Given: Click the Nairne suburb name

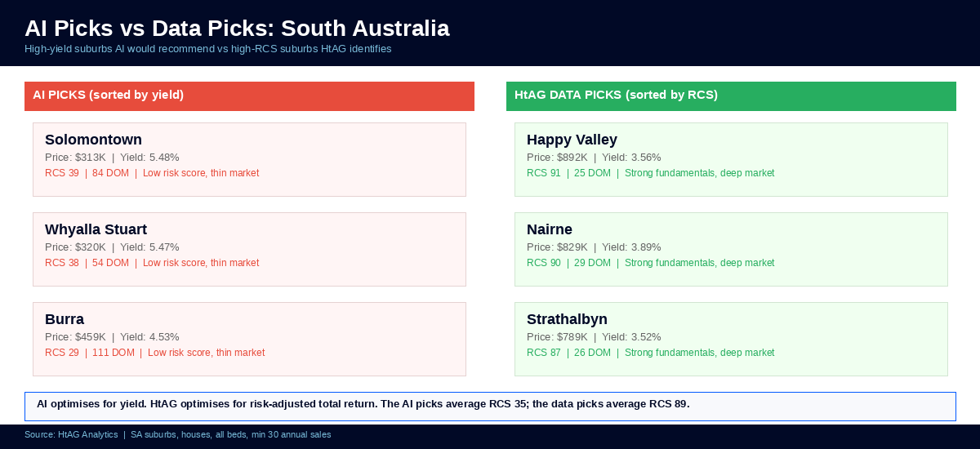Looking at the screenshot, I should coord(550,229).
